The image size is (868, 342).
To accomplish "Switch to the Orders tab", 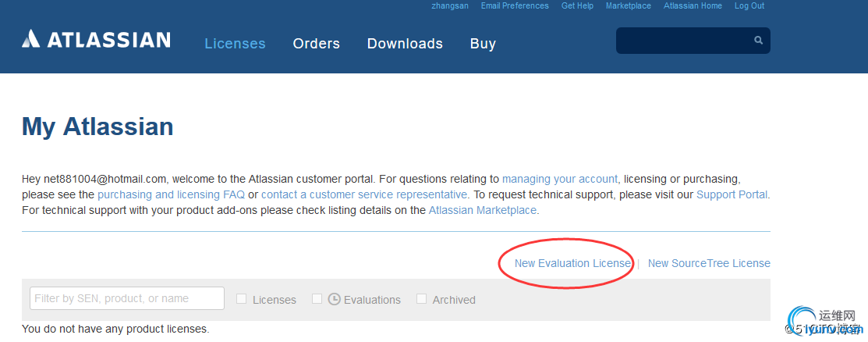I will click(x=316, y=43).
